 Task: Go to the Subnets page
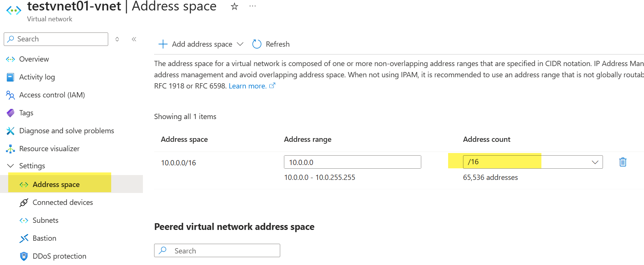point(46,220)
